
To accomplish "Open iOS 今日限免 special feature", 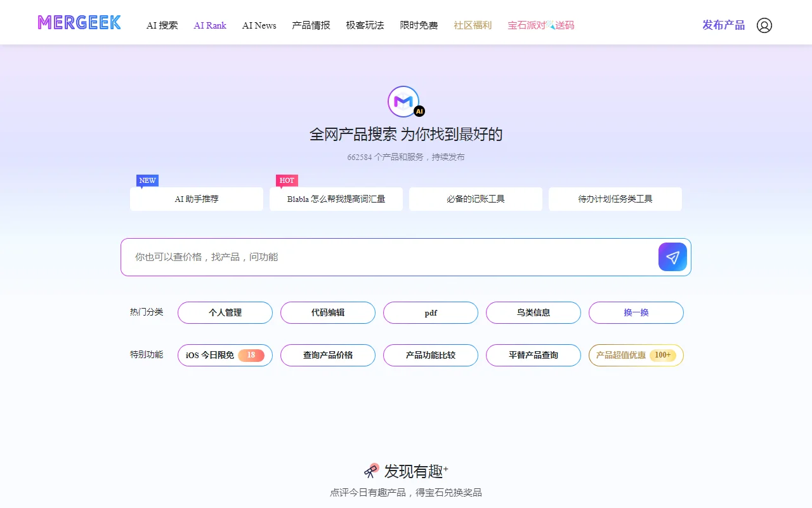I will pos(225,355).
